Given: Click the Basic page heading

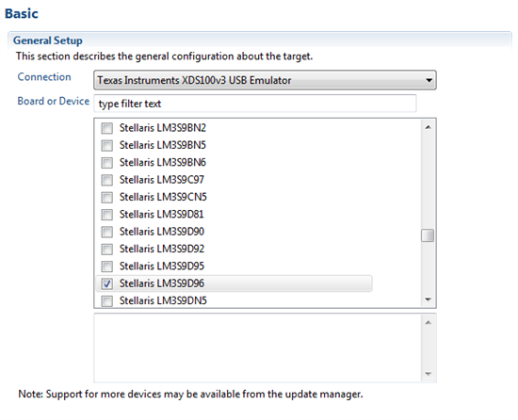Looking at the screenshot, I should point(22,13).
